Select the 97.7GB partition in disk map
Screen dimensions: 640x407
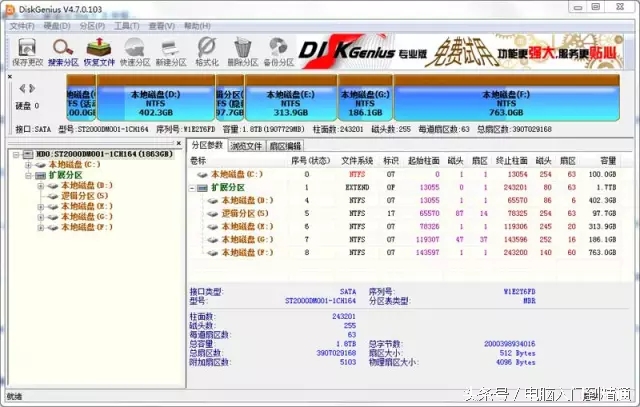(x=230, y=98)
